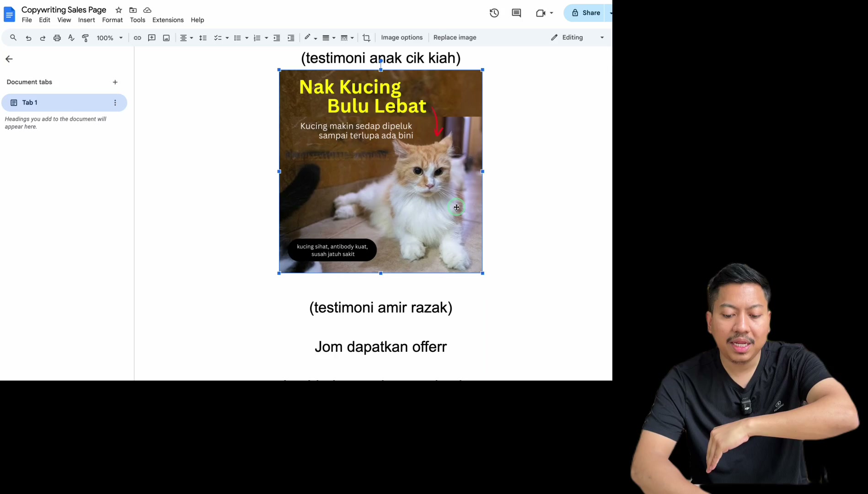
Task: Expand checklist options dropdown arrow
Action: point(227,38)
